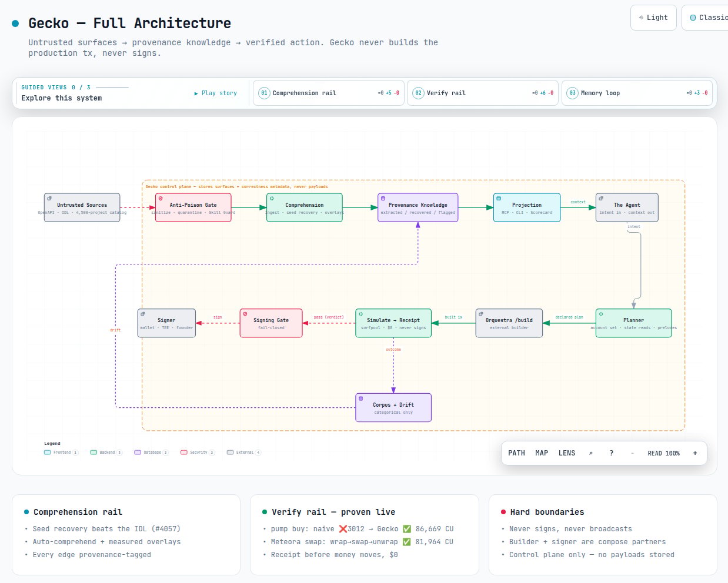The width and height of the screenshot is (728, 583).
Task: Click the external icon on Orquestra /build node
Action: point(481,314)
